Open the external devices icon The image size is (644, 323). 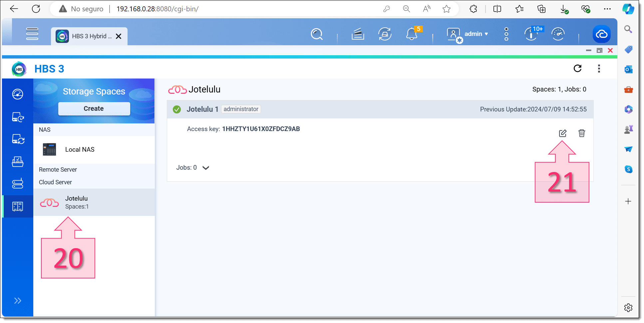tap(385, 34)
